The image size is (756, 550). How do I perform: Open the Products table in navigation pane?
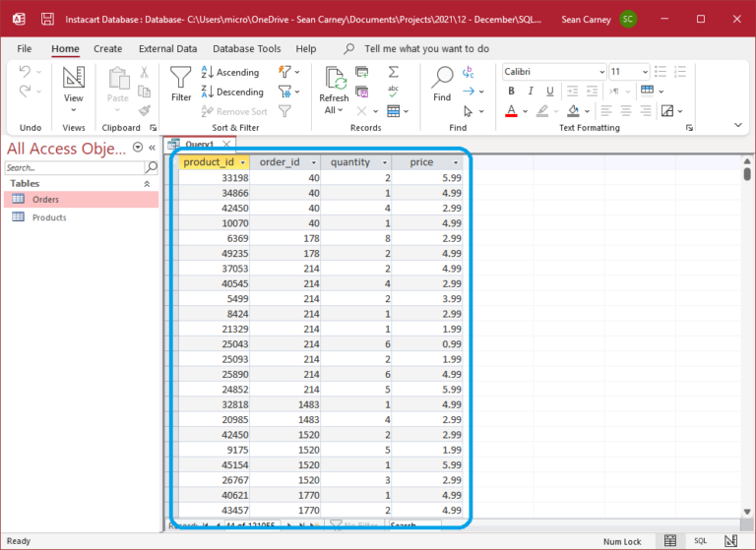click(x=49, y=217)
